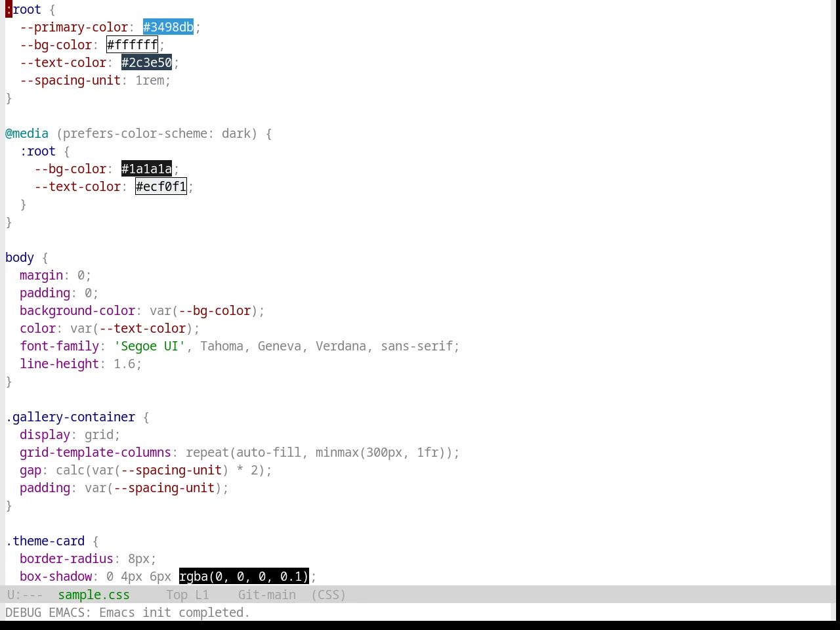Click the Geneva font name
Viewport: 840px width, 630px height.
(x=280, y=346)
